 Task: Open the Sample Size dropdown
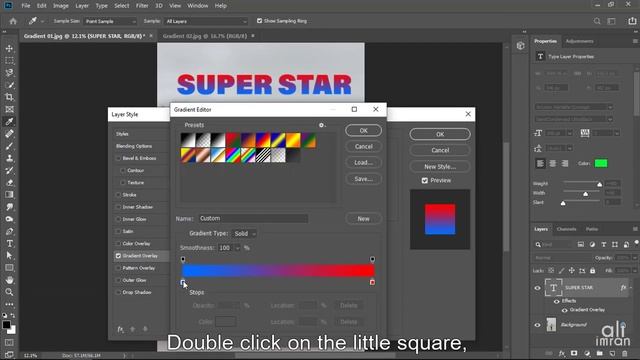coord(110,21)
